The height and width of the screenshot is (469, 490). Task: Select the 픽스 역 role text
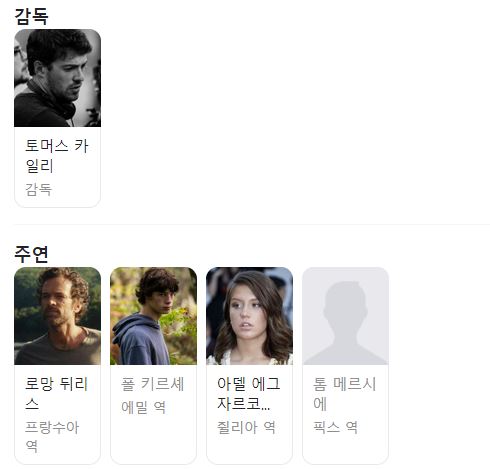click(335, 427)
